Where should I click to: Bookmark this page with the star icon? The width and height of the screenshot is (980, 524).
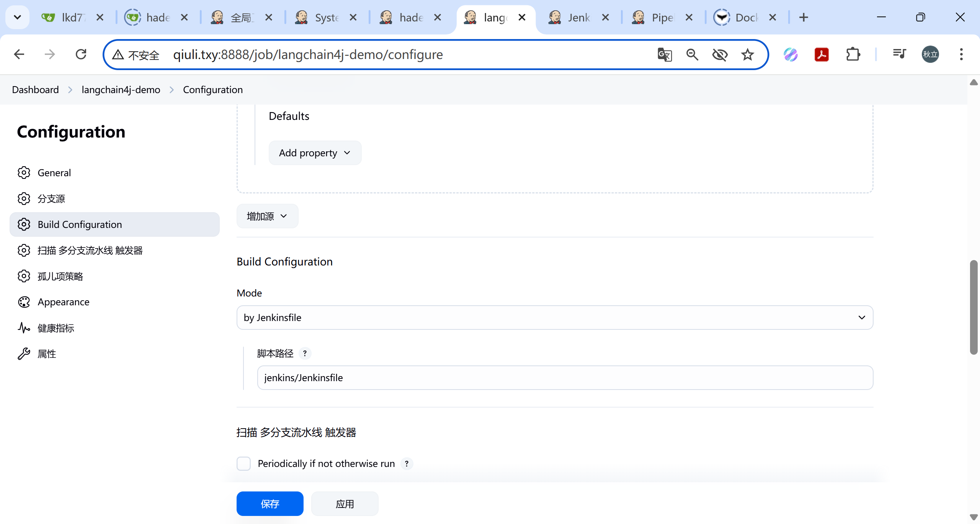coord(747,55)
